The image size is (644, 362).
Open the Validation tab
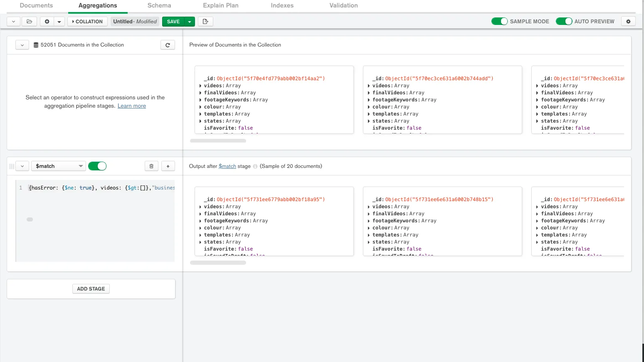(x=344, y=5)
